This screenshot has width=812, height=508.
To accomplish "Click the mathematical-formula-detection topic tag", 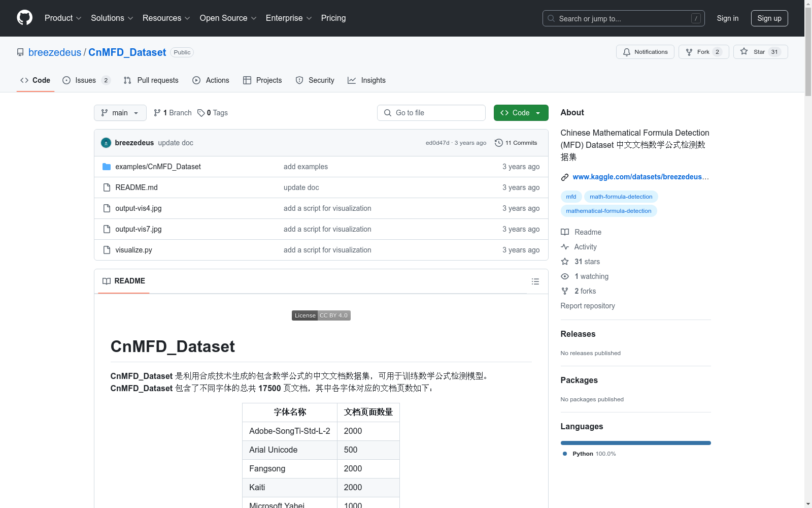I will [608, 211].
